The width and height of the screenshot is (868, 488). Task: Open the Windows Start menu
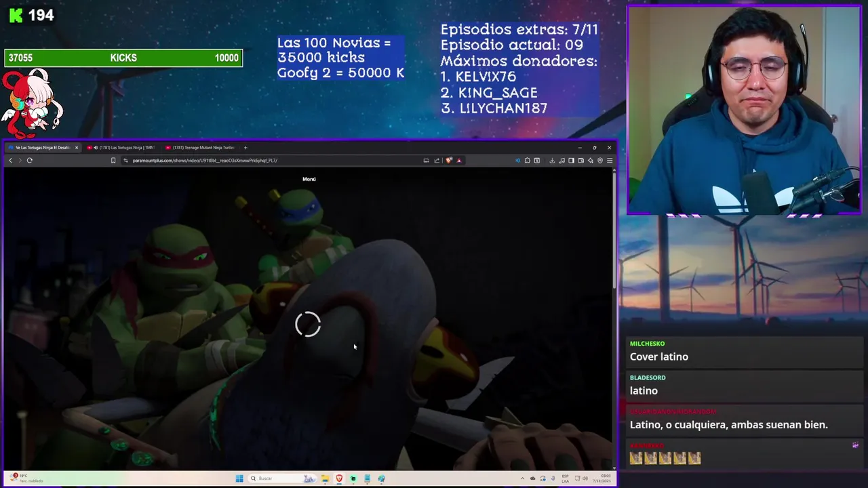[x=239, y=479]
